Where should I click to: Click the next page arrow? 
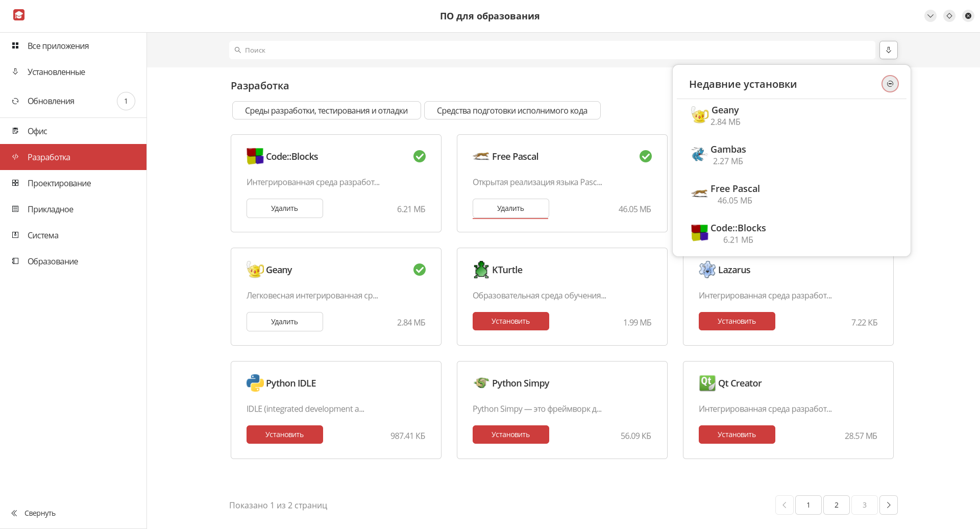coord(889,505)
